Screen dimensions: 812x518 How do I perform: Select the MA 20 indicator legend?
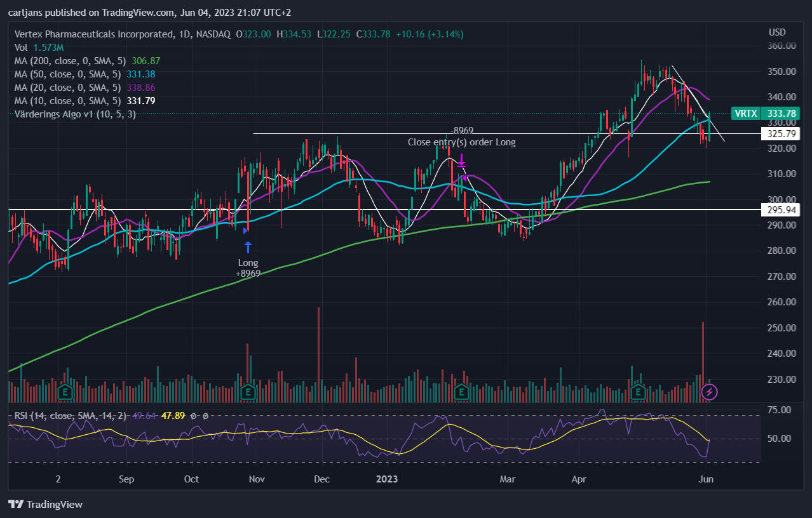pos(85,88)
